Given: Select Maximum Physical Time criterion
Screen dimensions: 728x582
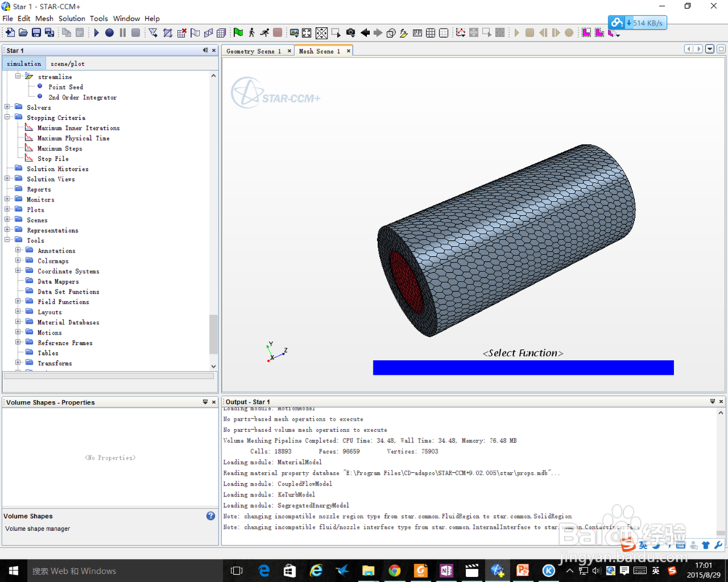Looking at the screenshot, I should coord(74,138).
